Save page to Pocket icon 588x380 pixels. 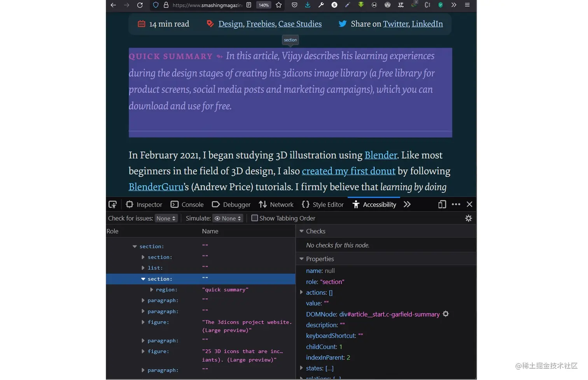[x=294, y=5]
